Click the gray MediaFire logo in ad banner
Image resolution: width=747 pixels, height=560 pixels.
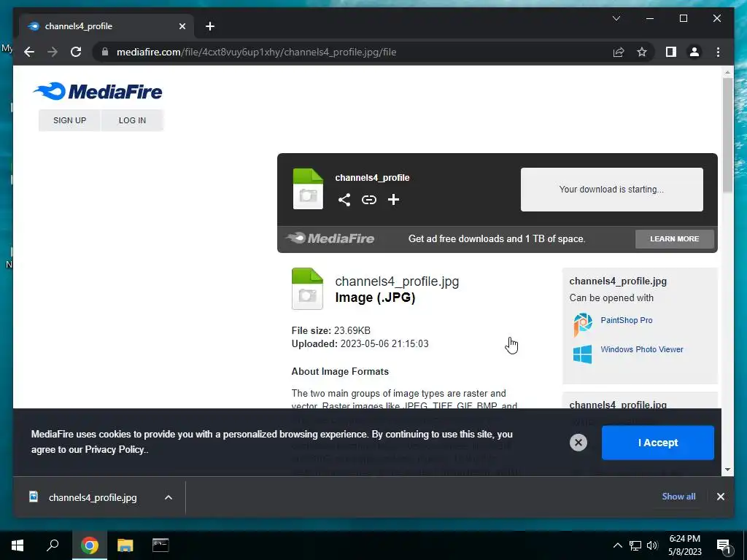(330, 238)
